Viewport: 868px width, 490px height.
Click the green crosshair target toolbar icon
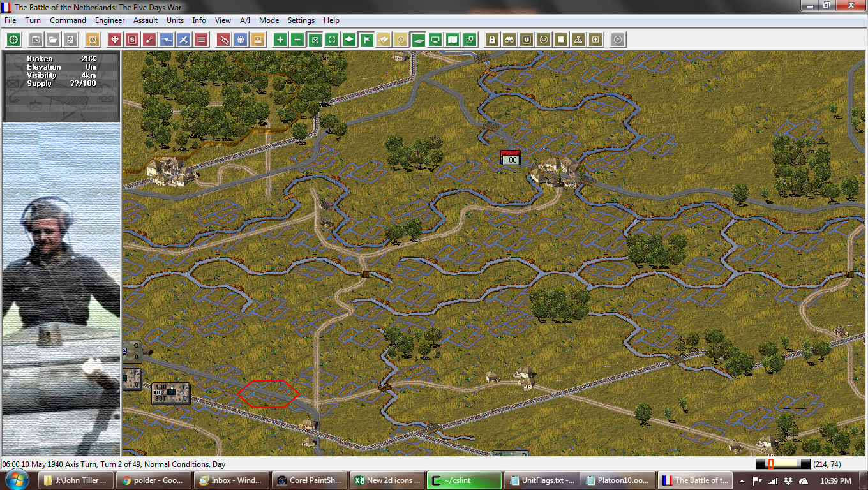click(13, 40)
